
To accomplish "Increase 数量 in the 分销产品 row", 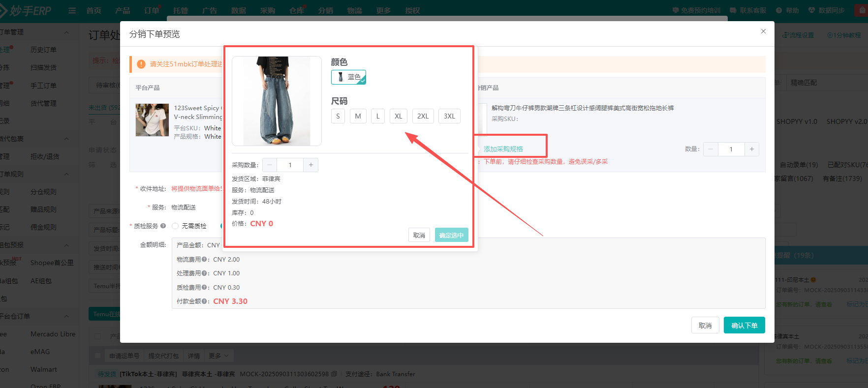I will point(751,149).
